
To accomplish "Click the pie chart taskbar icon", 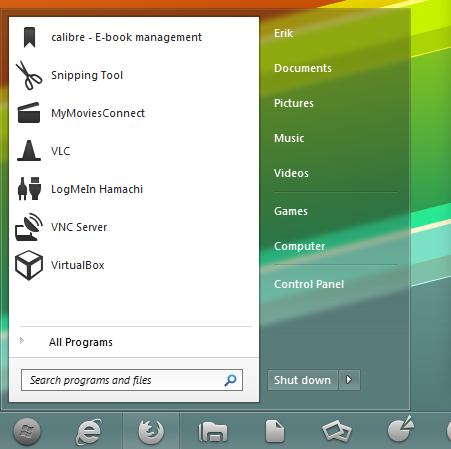I will (400, 429).
